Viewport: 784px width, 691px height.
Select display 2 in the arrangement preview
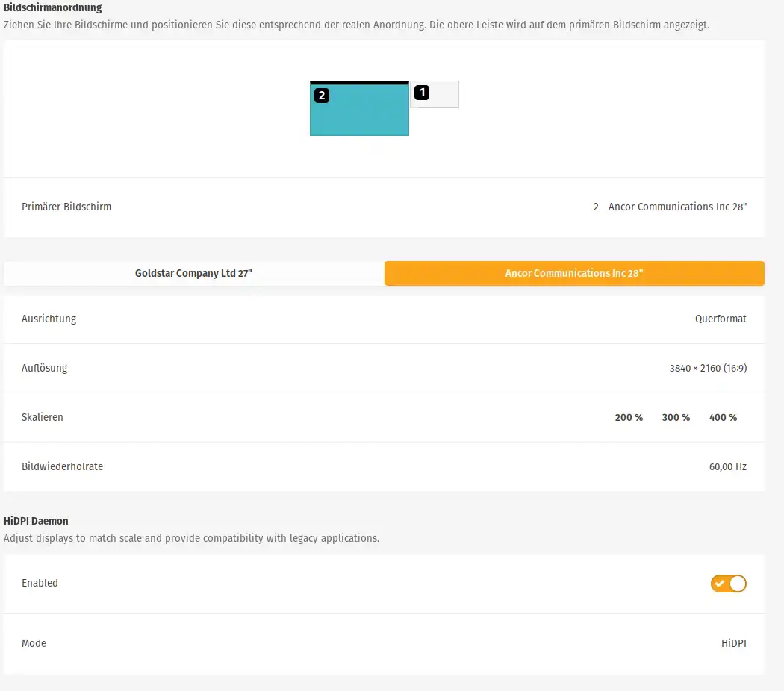(x=359, y=108)
